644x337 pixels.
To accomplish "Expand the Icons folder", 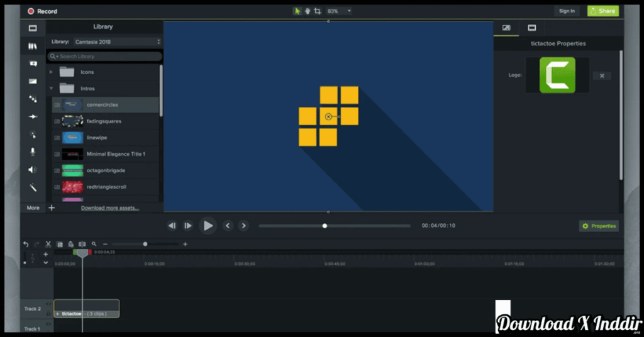I will pos(52,72).
